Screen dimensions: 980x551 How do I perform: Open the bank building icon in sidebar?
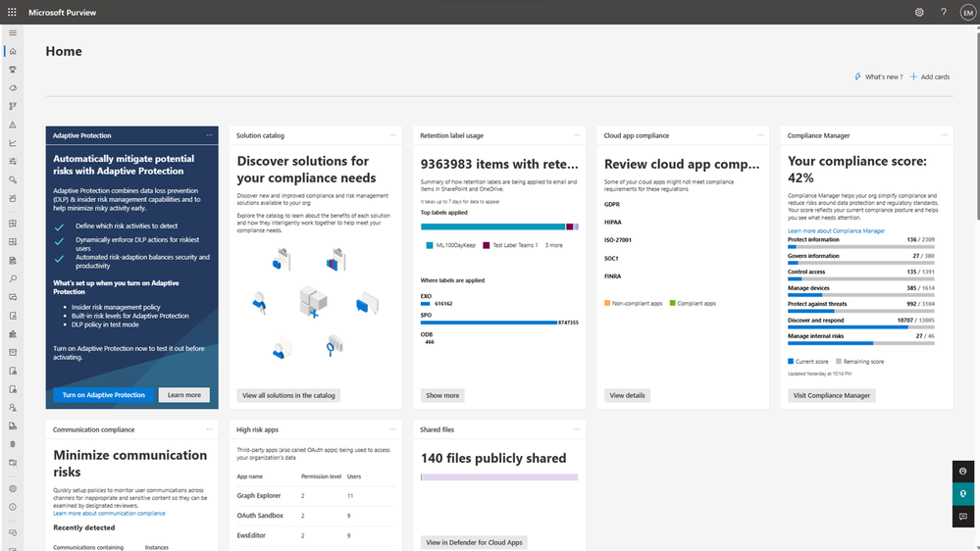[13, 334]
